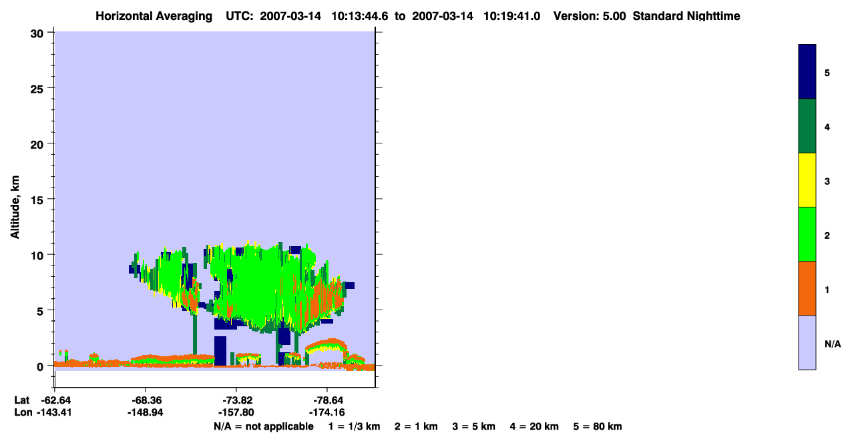The height and width of the screenshot is (445, 868).
Task: Click the yellow color bar segment labeled 3
Action: click(x=807, y=180)
